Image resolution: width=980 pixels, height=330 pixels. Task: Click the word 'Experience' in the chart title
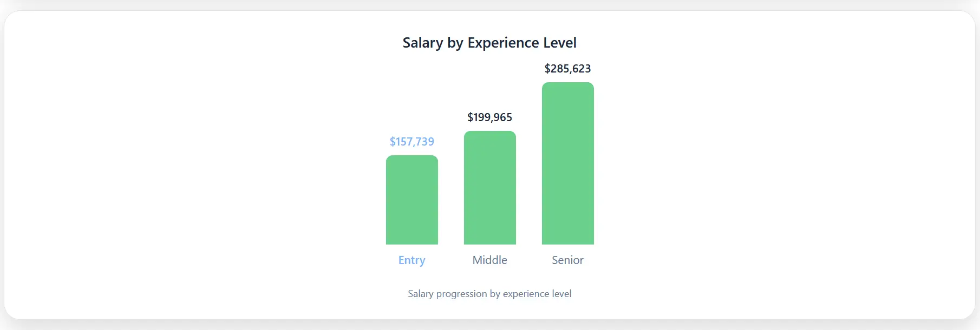click(x=503, y=43)
